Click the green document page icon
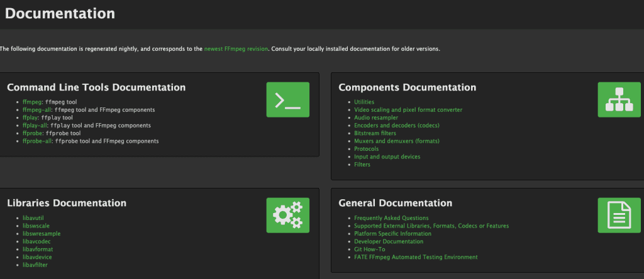Screen dimensions: 644x279 coord(619,215)
